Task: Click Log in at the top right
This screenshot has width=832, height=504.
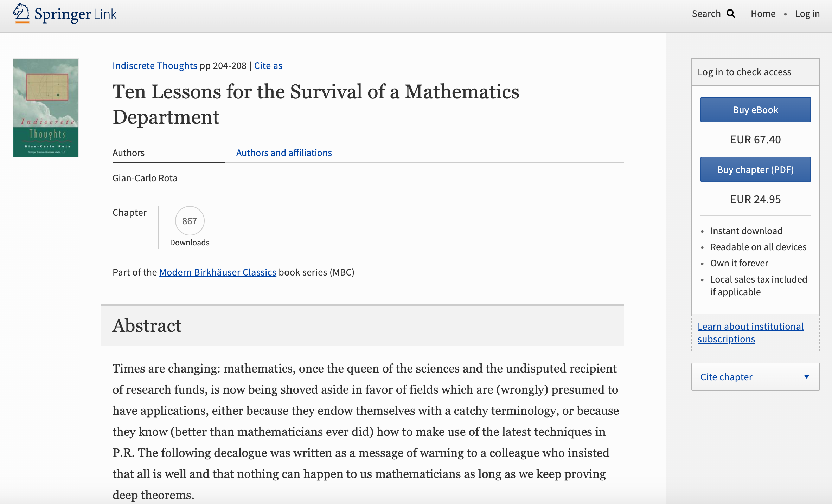Action: coord(807,14)
